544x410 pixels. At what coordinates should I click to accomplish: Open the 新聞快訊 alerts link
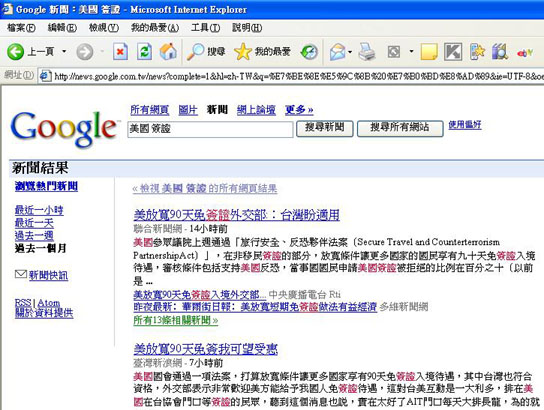click(48, 275)
